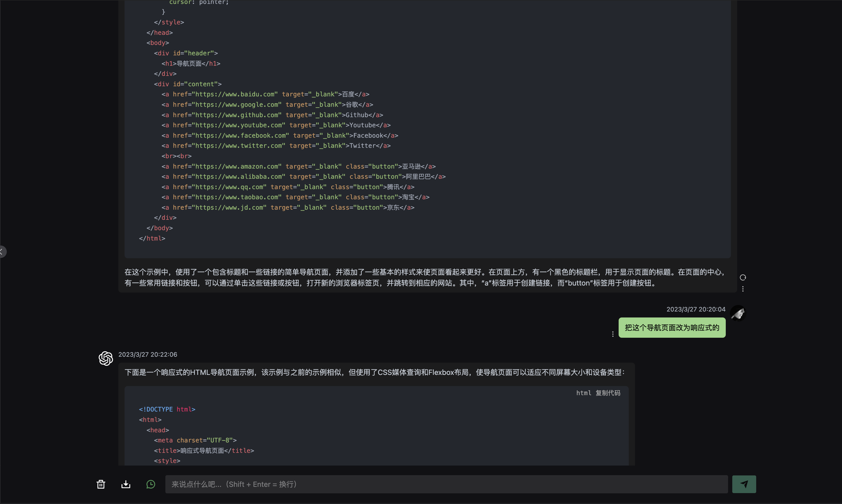Image resolution: width=842 pixels, height=504 pixels.
Task: Focus the message input field
Action: coord(446,484)
